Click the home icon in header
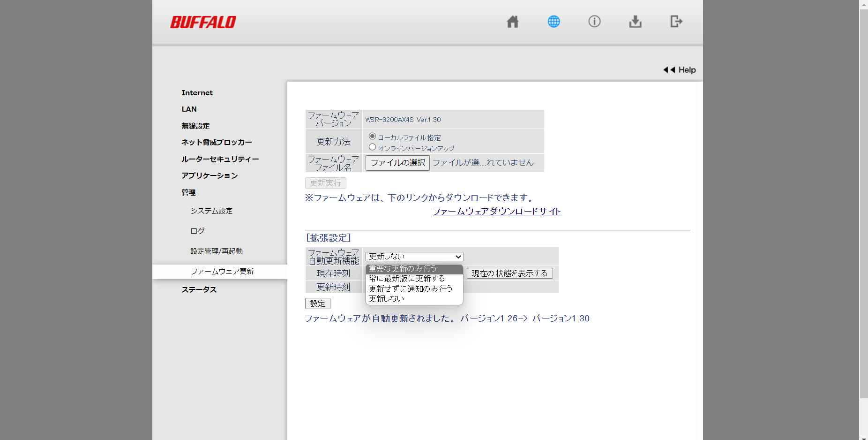This screenshot has width=868, height=440. click(x=512, y=22)
